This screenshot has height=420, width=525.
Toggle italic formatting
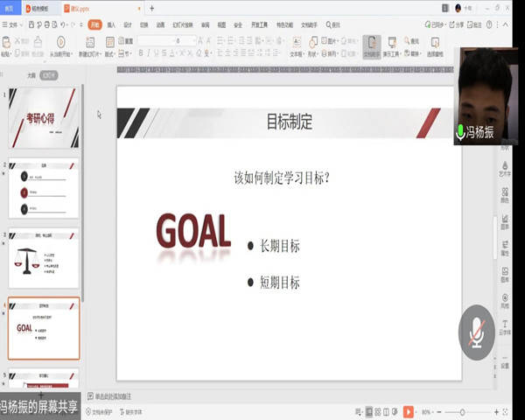click(x=149, y=52)
